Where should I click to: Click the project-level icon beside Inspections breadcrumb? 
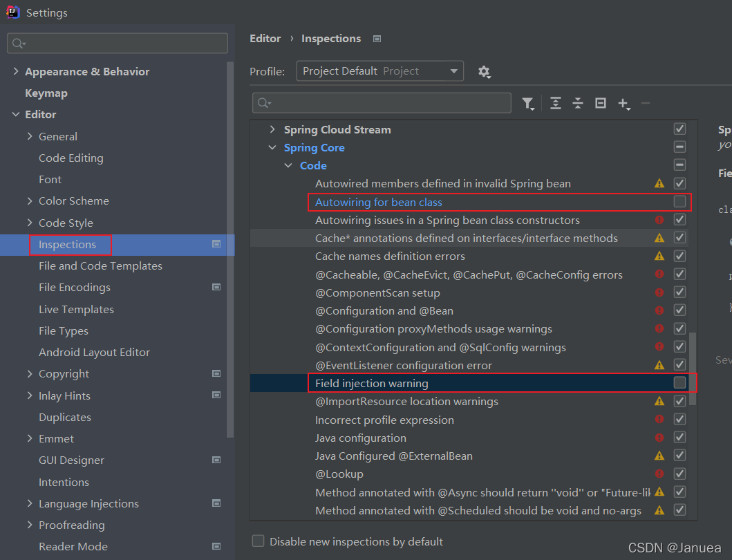(x=377, y=39)
